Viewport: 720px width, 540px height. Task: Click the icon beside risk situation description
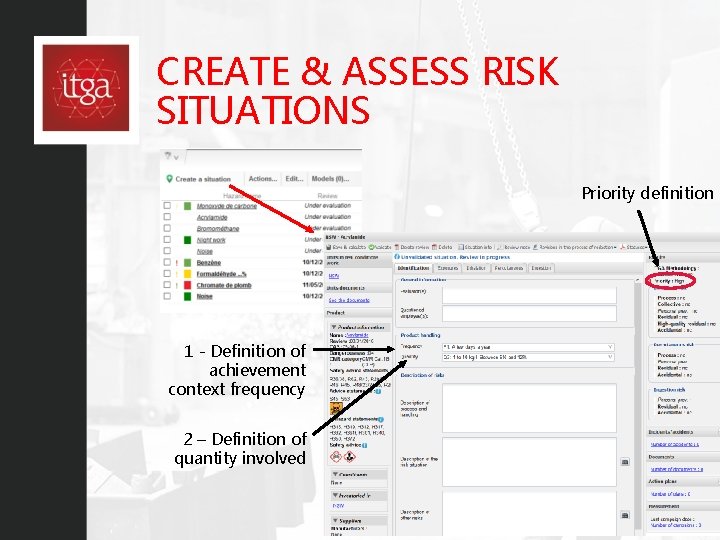coord(625,462)
